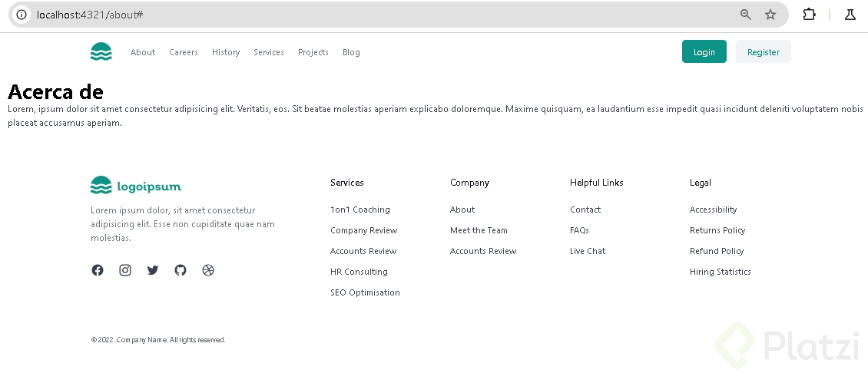The width and height of the screenshot is (868, 373).
Task: Open the browser extensions puzzle icon
Action: [x=809, y=15]
